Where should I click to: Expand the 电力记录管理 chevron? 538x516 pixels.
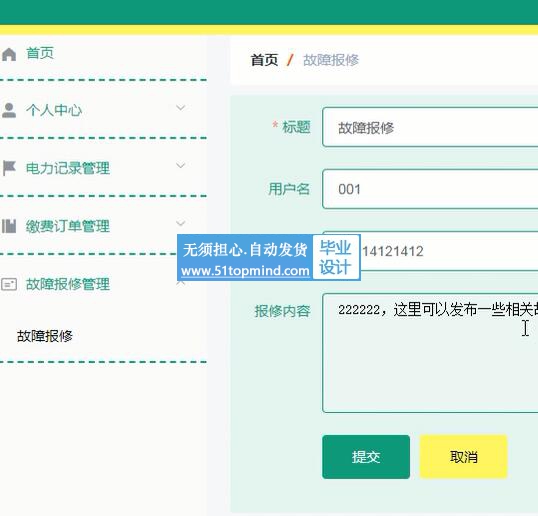(x=180, y=166)
